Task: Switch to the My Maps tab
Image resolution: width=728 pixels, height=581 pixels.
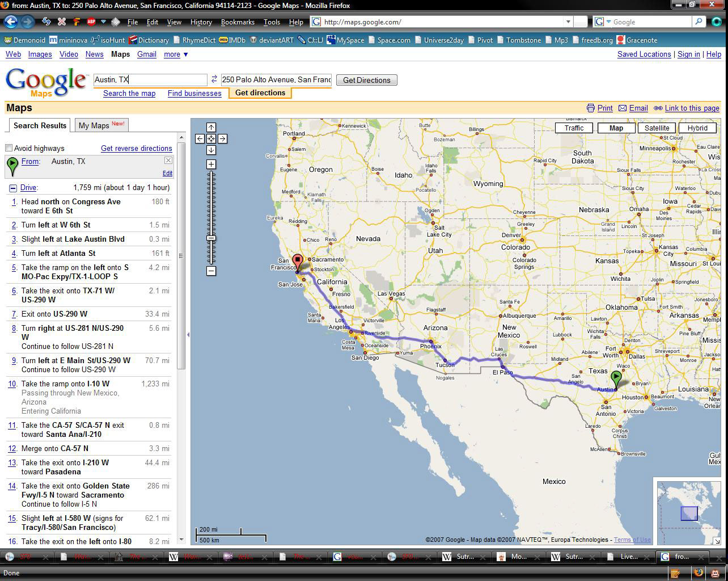Action: [x=101, y=125]
